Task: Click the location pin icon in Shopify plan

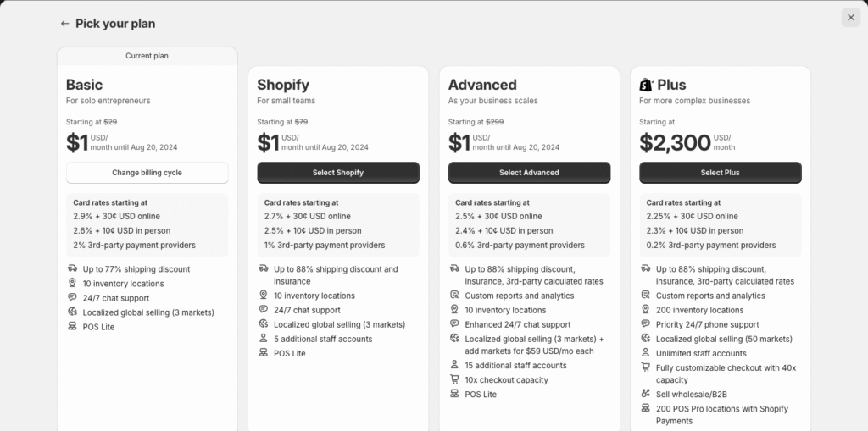Action: [x=264, y=296]
